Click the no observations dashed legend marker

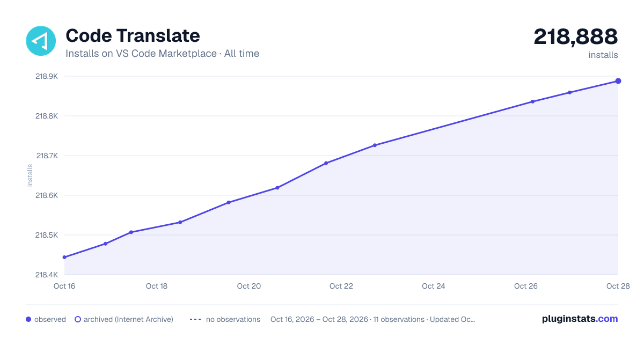[195, 319]
